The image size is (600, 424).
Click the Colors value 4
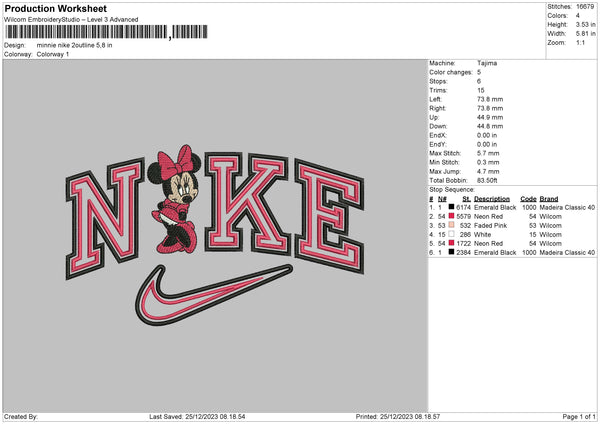coord(578,16)
